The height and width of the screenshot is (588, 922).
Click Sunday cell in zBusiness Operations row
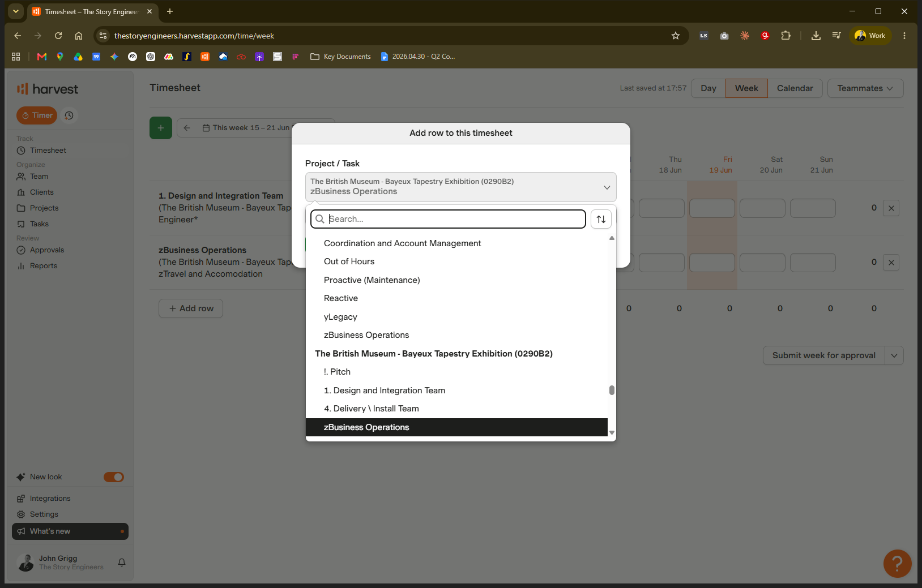[x=813, y=263]
